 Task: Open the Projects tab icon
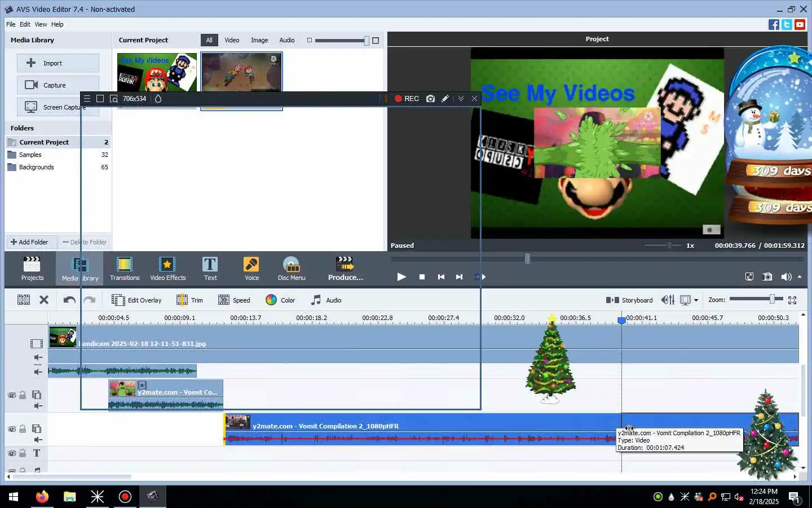[x=32, y=268]
